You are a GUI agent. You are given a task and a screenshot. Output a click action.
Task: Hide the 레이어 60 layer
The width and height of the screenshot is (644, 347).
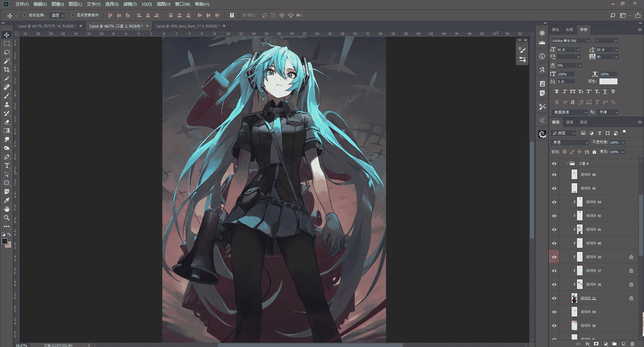[x=554, y=175]
